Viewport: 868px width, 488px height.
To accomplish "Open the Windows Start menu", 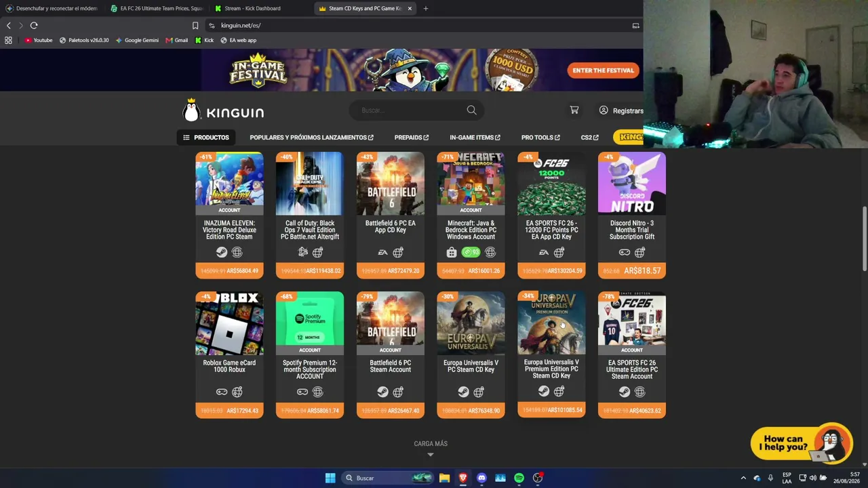I will tap(330, 478).
